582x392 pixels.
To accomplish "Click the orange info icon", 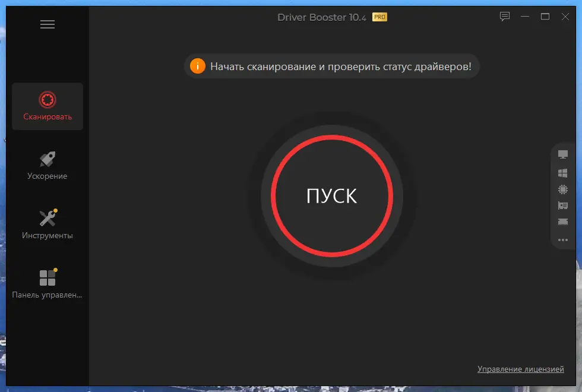I will pyautogui.click(x=197, y=66).
